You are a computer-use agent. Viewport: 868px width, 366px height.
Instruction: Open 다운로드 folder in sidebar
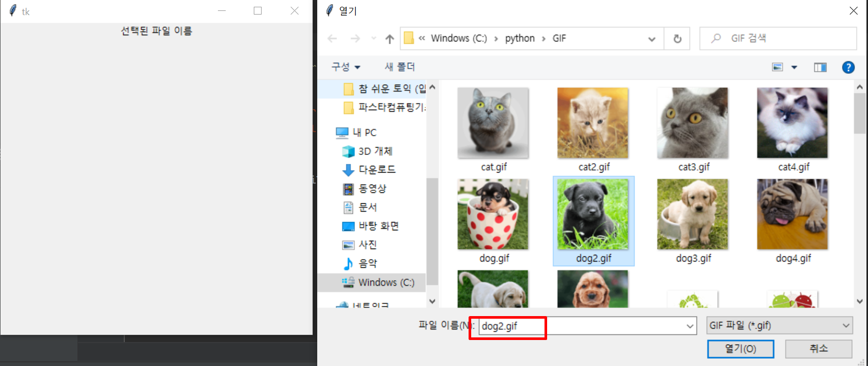click(x=369, y=170)
